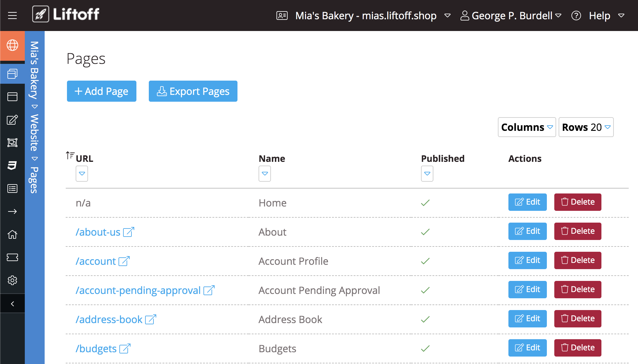Collapse sidebar with left chevron
Screen dimensions: 638x364
(12, 304)
